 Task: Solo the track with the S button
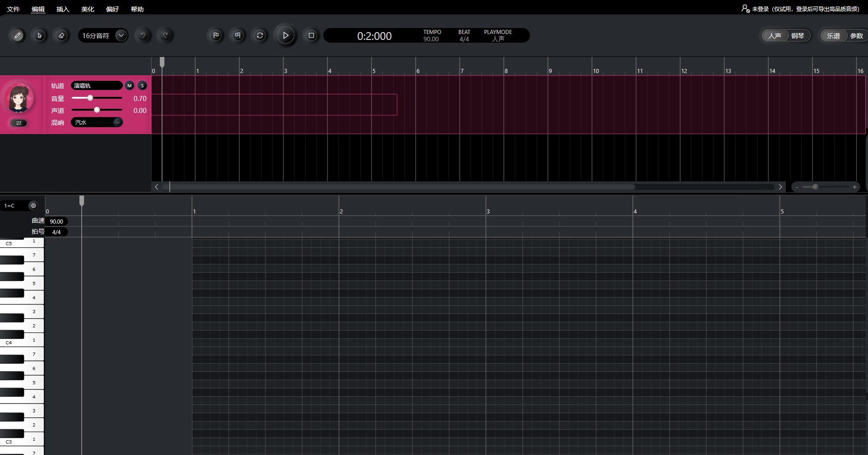coord(142,86)
